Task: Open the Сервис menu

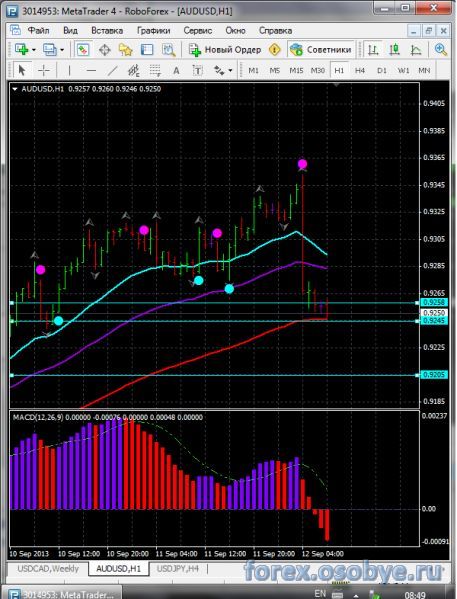Action: pyautogui.click(x=198, y=31)
